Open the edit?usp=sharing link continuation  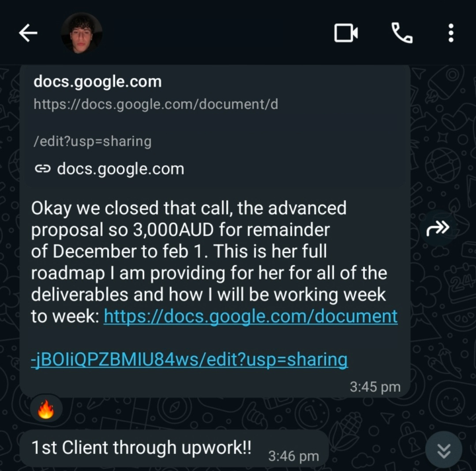pyautogui.click(x=190, y=359)
